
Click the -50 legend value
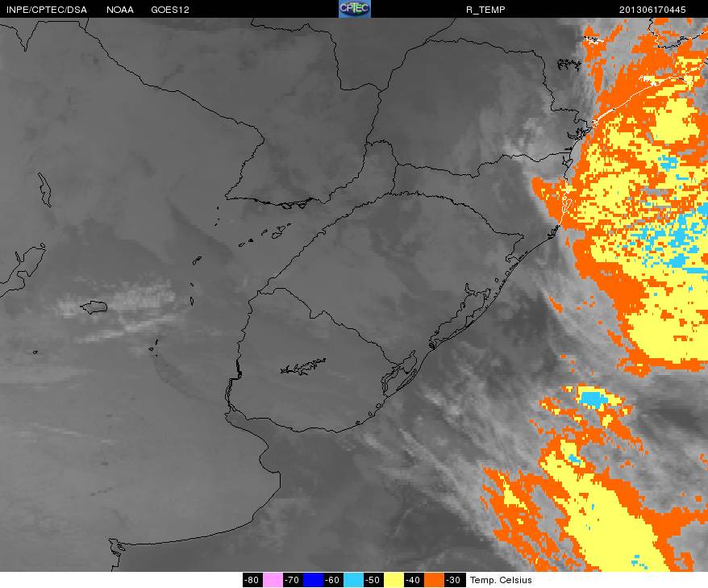tap(373, 580)
